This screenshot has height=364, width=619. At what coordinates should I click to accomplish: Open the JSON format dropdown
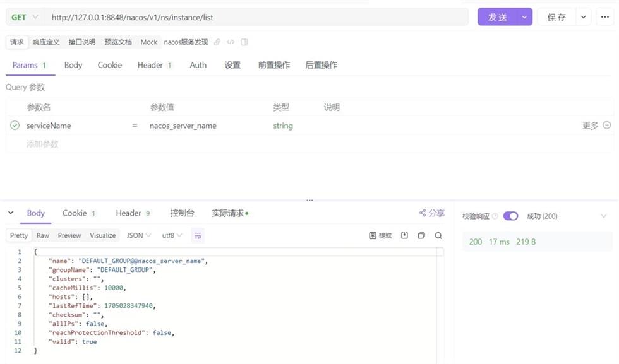coord(139,235)
